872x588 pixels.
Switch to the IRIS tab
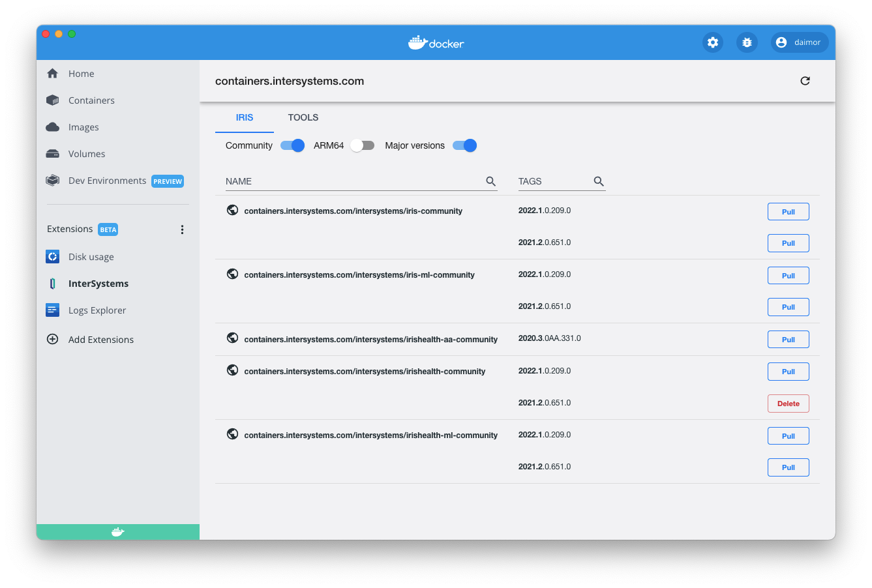(x=245, y=117)
